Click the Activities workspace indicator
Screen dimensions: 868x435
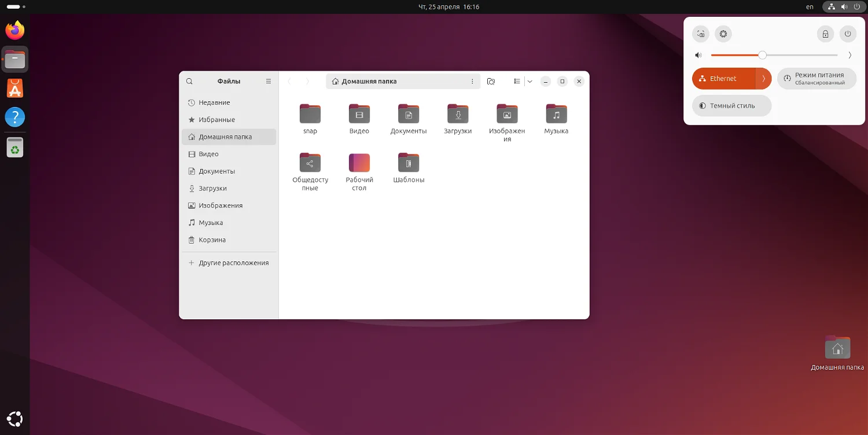pyautogui.click(x=16, y=7)
